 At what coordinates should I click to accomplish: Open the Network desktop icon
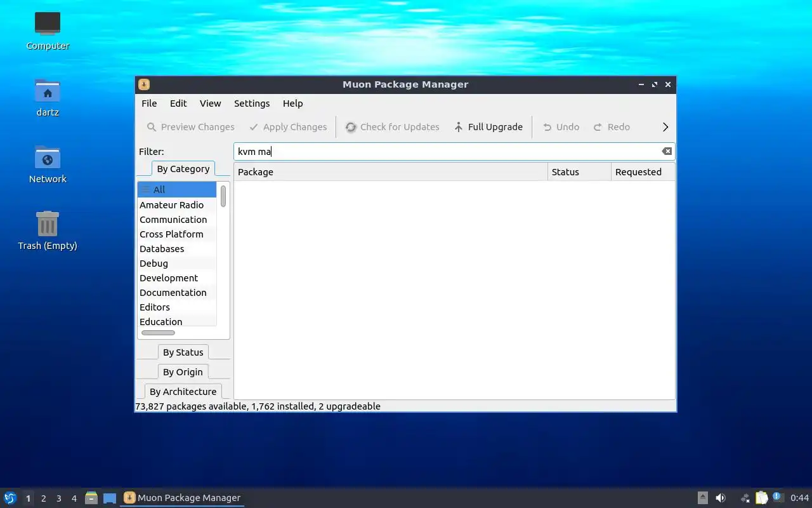(48, 164)
